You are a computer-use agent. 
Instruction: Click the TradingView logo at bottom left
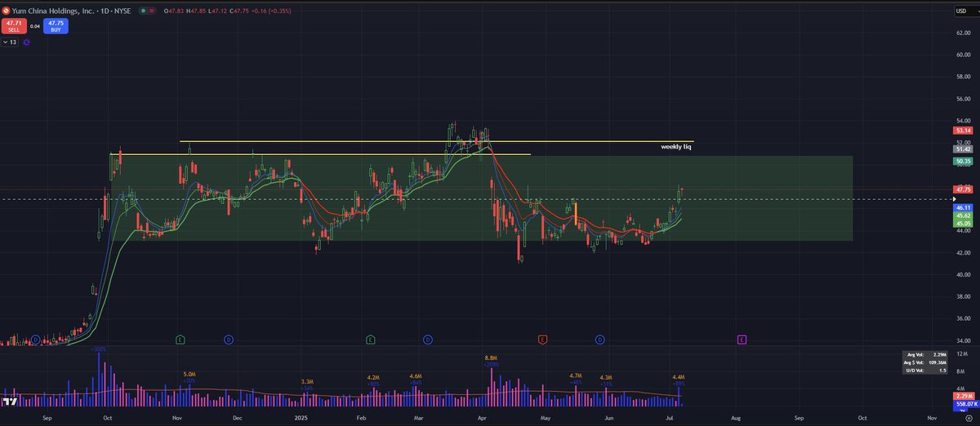(x=11, y=402)
